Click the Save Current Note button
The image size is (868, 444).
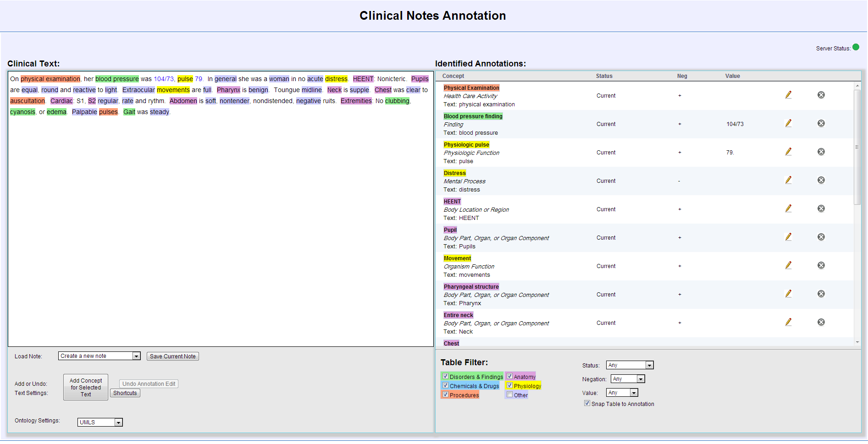click(x=172, y=356)
